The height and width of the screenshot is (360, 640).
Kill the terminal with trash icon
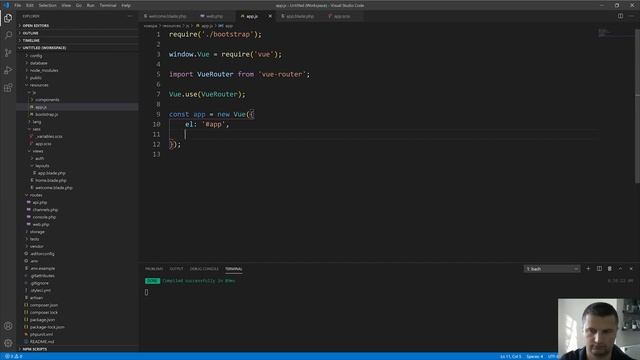[x=610, y=269]
